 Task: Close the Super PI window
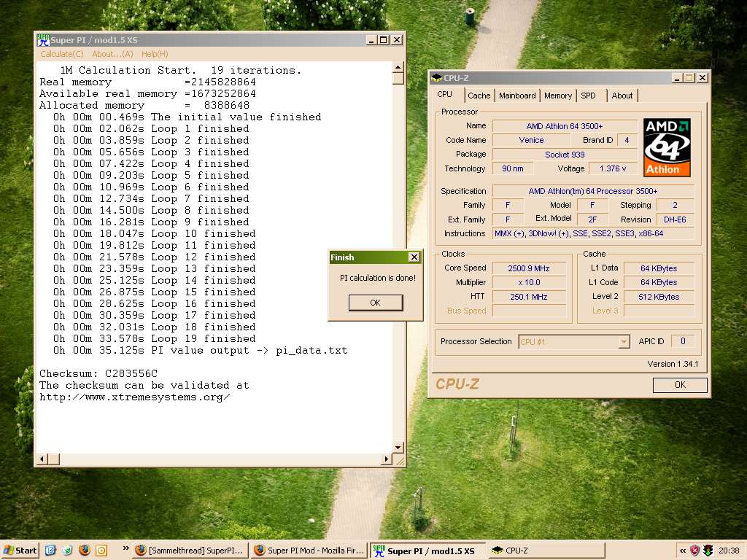pyautogui.click(x=397, y=40)
